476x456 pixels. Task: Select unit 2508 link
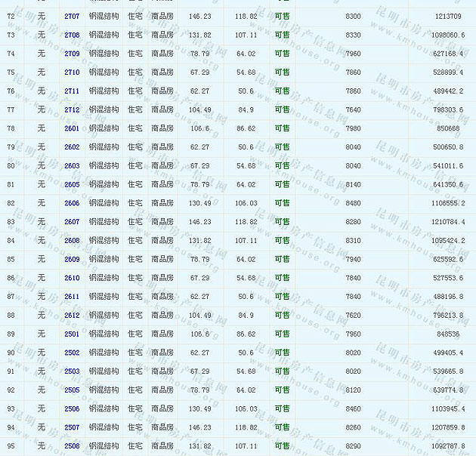[x=72, y=446]
